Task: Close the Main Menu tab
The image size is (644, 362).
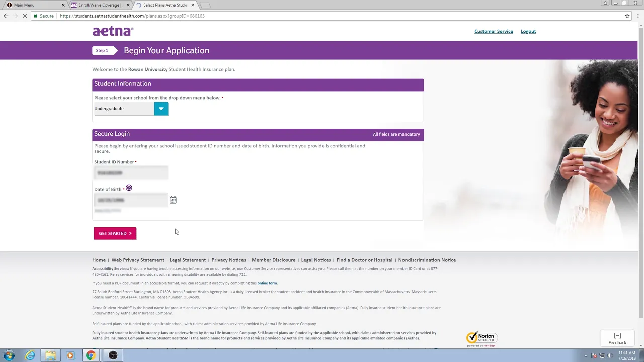Action: (63, 5)
